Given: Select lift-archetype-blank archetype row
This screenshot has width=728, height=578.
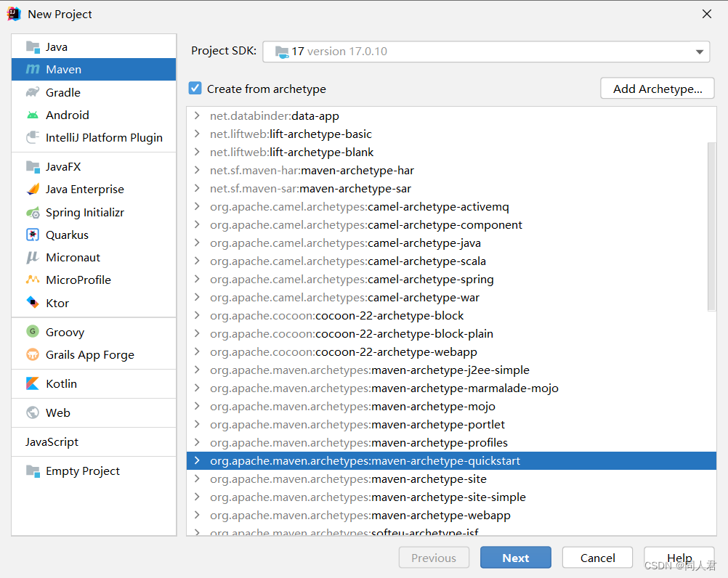Looking at the screenshot, I should [451, 152].
